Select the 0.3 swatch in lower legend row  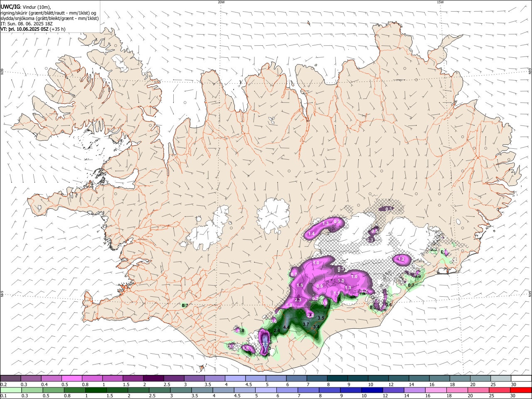[32, 390]
